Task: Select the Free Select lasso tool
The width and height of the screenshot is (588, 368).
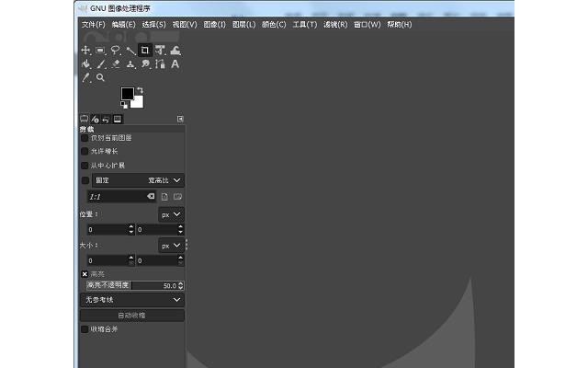Action: click(x=116, y=51)
